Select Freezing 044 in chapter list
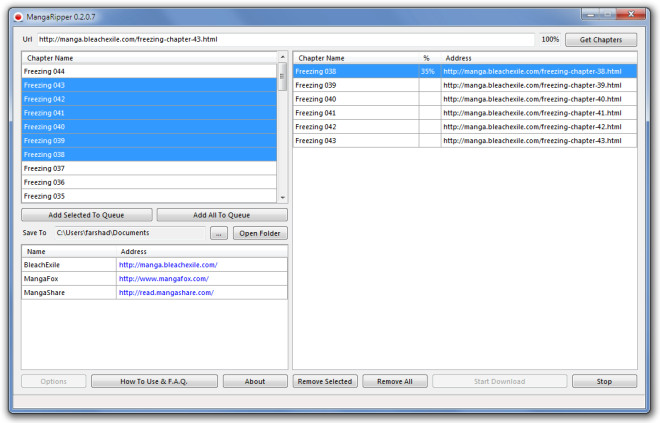Screen dimensions: 660x423 [x=149, y=72]
